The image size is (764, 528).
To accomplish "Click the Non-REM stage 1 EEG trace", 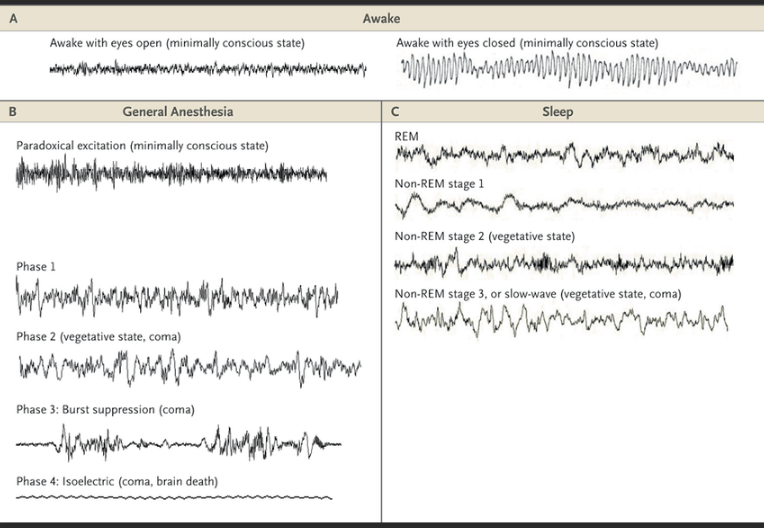I will tap(565, 205).
